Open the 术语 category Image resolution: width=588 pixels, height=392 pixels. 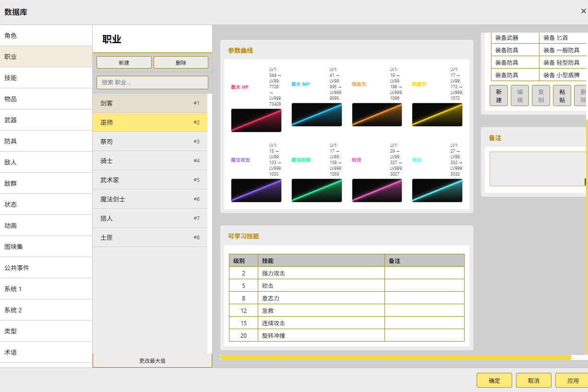[46, 352]
